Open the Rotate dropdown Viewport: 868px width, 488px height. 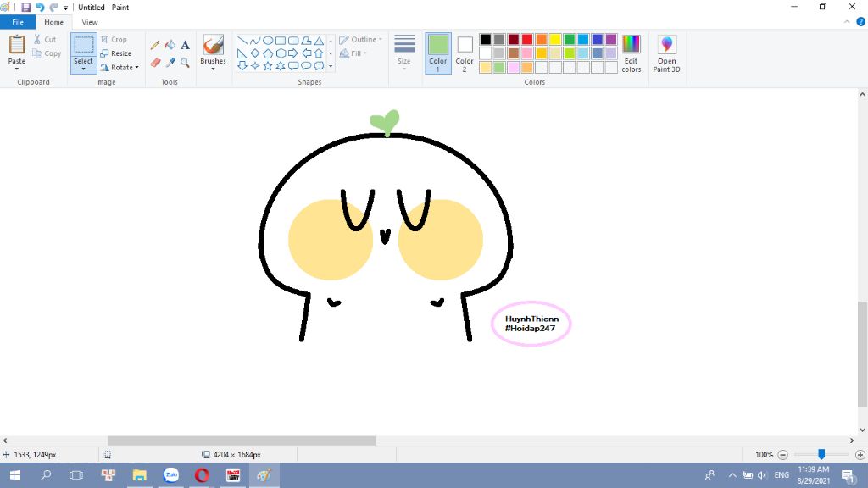tap(120, 67)
